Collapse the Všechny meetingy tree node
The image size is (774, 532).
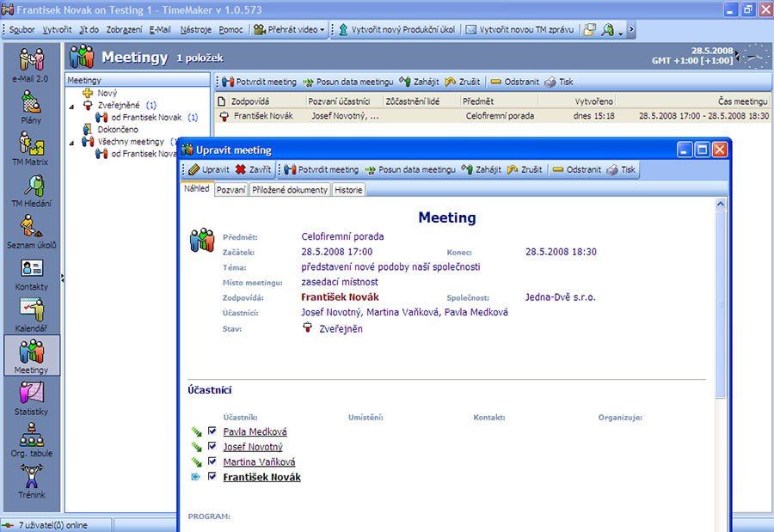tap(73, 142)
